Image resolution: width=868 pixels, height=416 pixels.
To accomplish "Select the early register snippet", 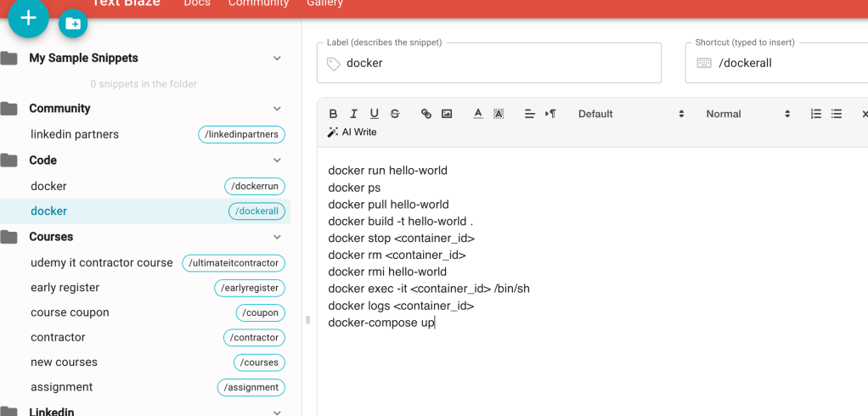I will (x=145, y=288).
